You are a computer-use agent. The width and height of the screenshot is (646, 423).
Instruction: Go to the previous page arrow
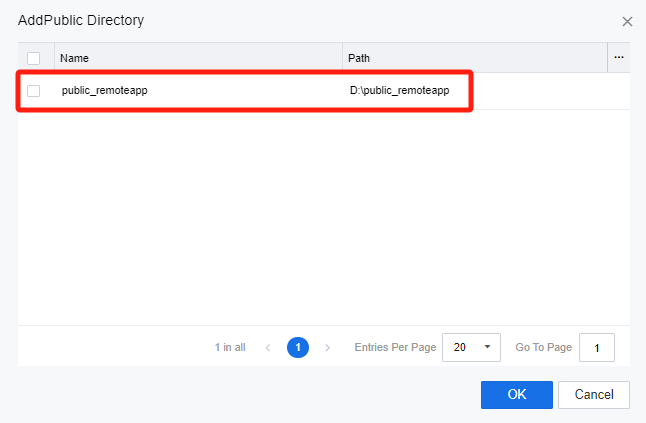point(268,348)
